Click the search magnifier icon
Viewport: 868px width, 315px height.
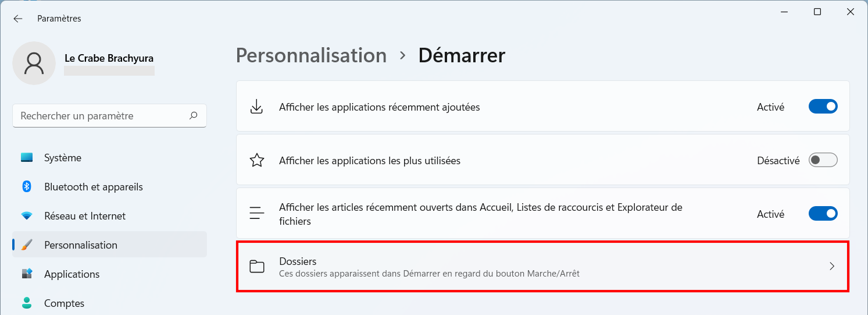pos(194,116)
